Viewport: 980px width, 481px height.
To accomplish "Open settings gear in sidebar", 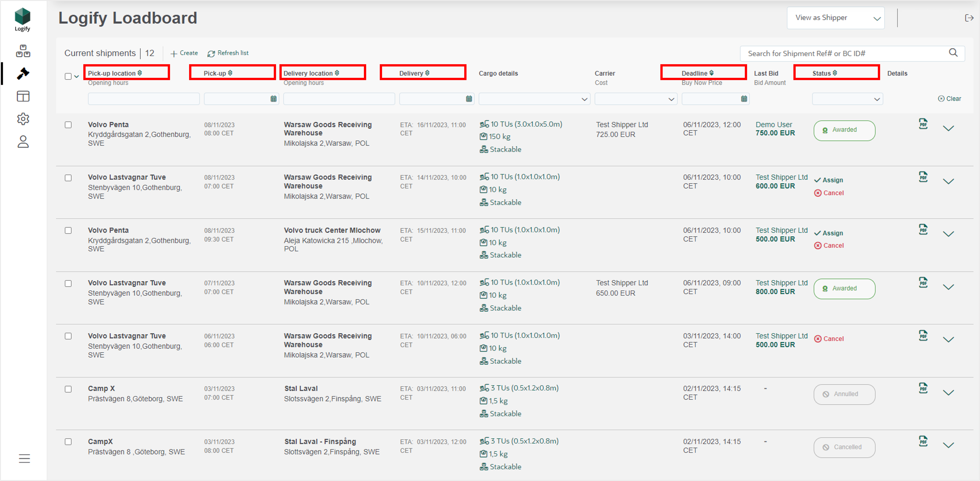I will [x=23, y=119].
